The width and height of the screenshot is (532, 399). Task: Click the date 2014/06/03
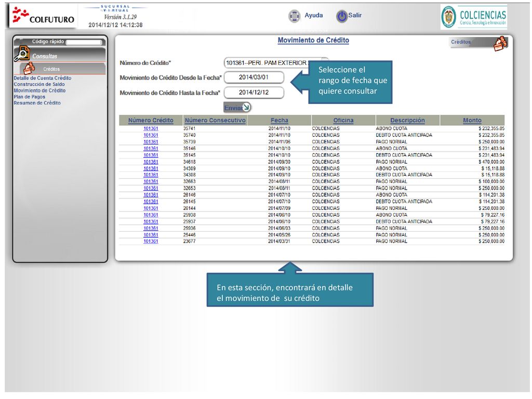point(279,229)
